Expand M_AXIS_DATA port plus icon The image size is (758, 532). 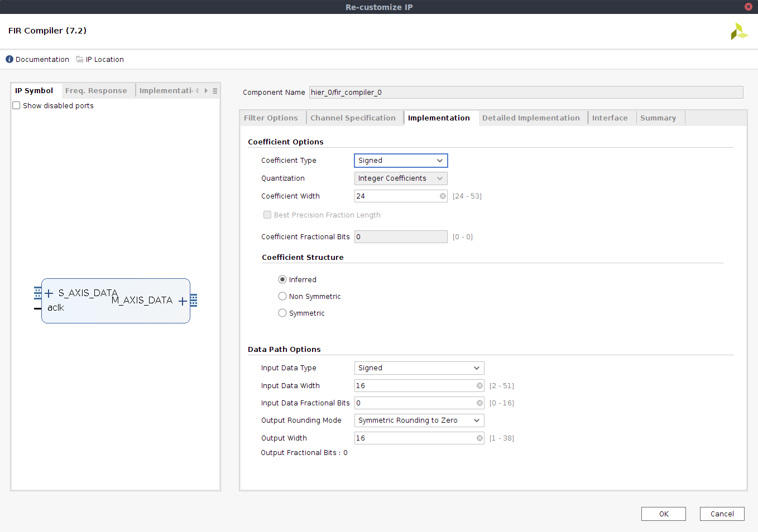click(183, 301)
